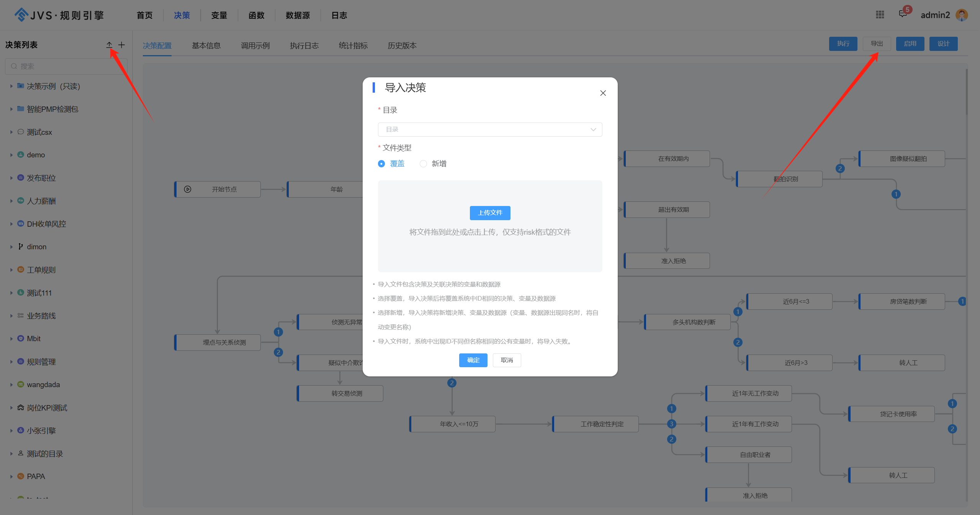This screenshot has height=515, width=980.
Task: Open the app grid icon at top right
Action: point(880,15)
